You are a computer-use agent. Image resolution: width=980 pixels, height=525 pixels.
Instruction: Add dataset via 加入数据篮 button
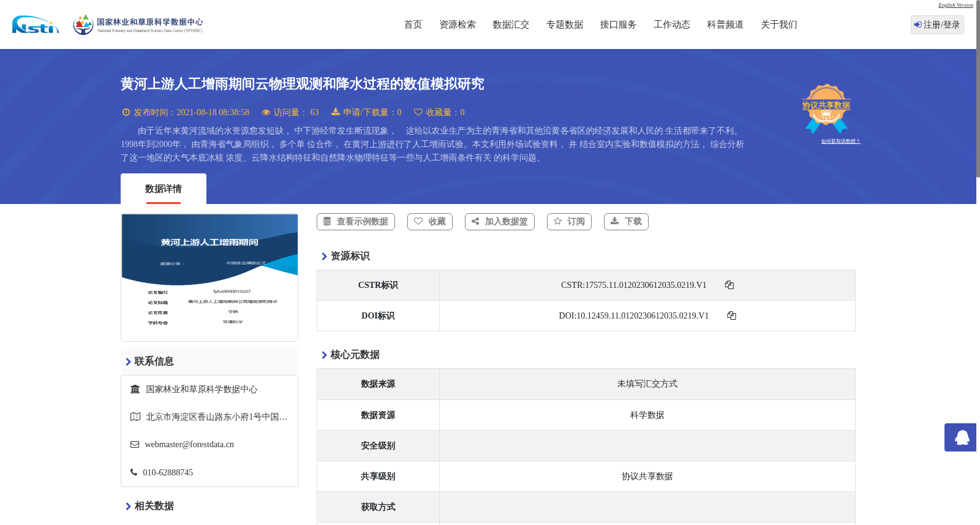coord(500,222)
